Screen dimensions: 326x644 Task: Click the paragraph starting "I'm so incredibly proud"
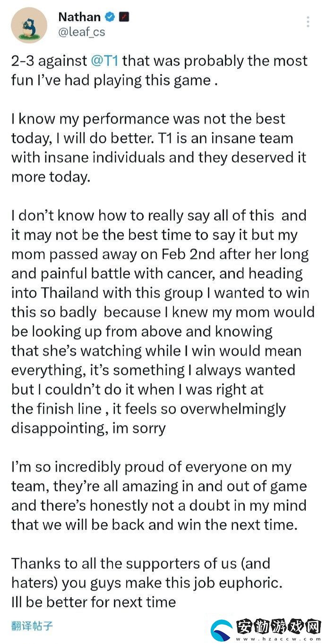(x=159, y=496)
